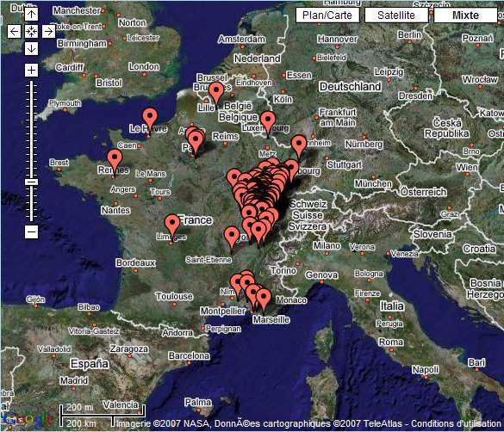Open the Conditions d'utilisation link
The height and width of the screenshot is (432, 504).
(456, 423)
